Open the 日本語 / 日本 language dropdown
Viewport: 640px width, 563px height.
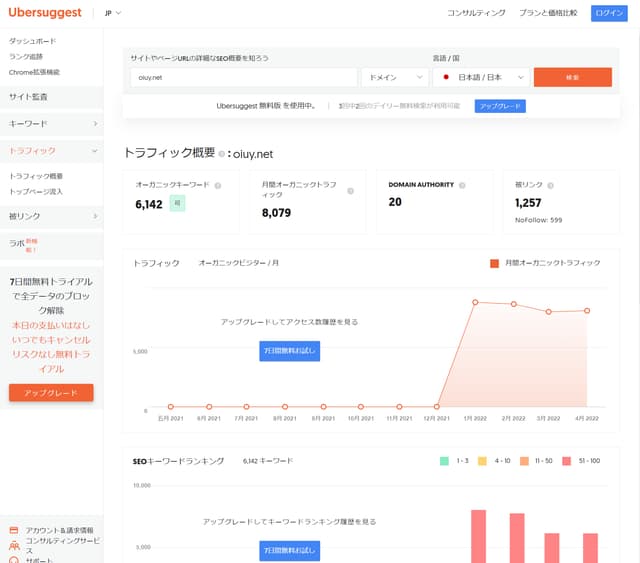[481, 77]
